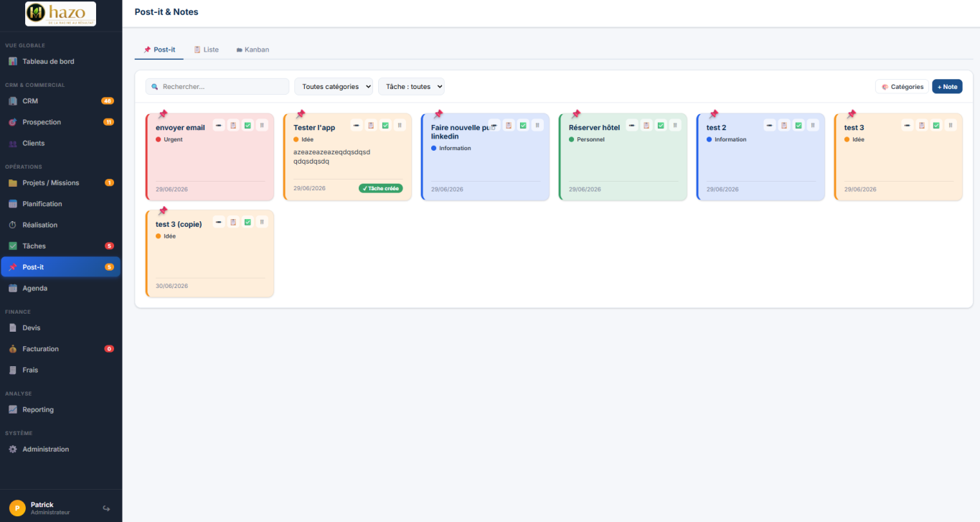Click the hazo logo
This screenshot has height=522, width=980.
61,14
